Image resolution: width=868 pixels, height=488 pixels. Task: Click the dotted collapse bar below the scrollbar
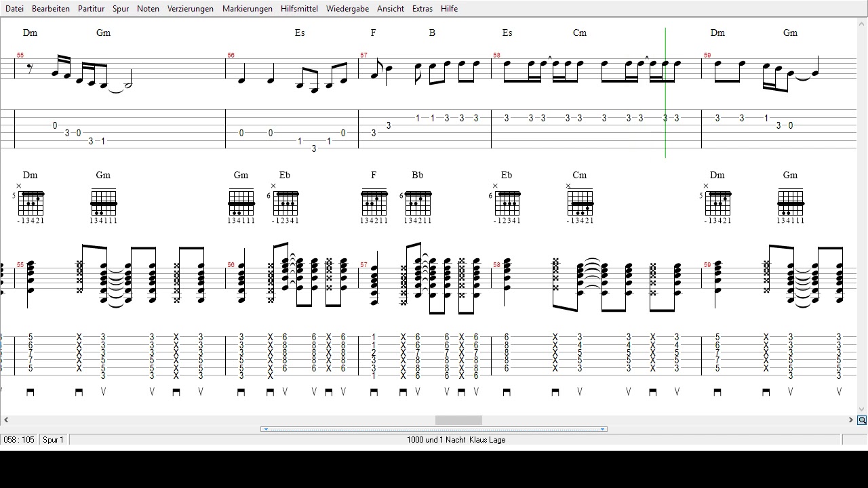click(434, 429)
